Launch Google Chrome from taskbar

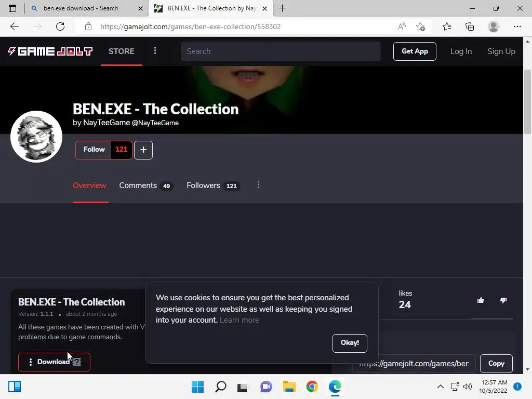[312, 387]
